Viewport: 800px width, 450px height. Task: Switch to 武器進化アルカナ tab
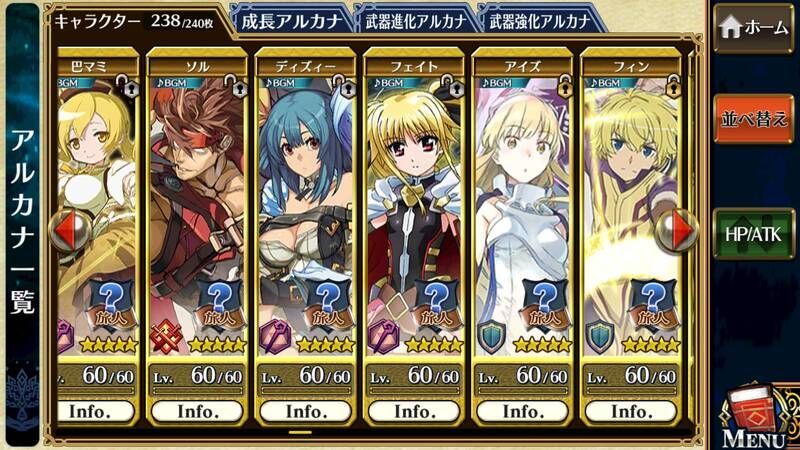[415, 20]
